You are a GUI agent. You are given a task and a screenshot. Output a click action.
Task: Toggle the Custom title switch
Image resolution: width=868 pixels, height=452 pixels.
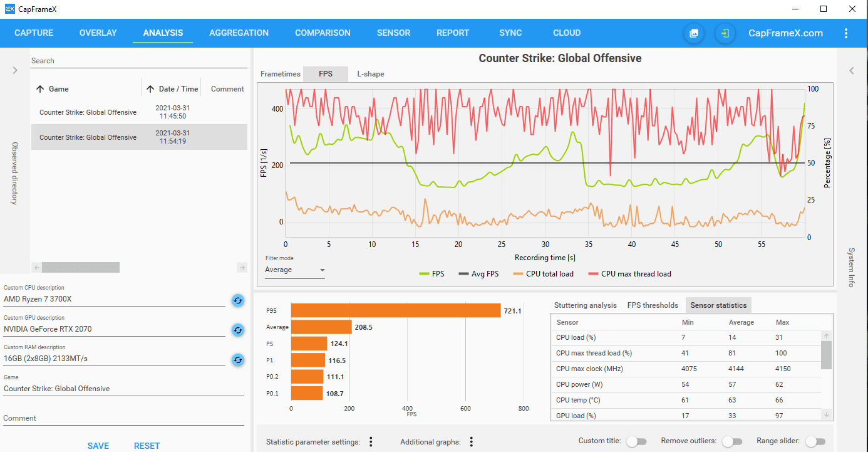click(636, 441)
